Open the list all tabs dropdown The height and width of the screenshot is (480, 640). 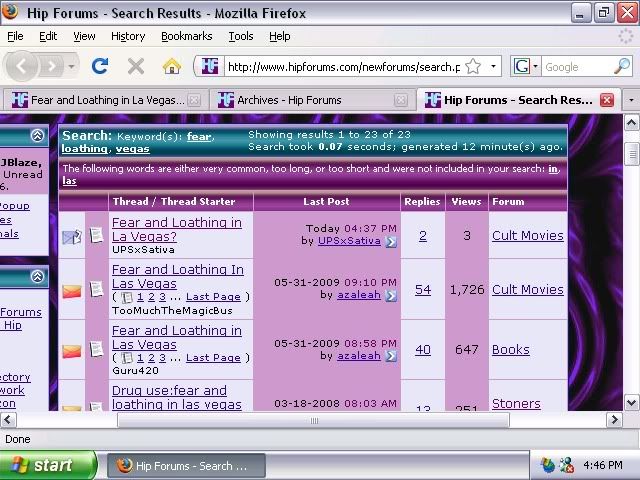(631, 100)
